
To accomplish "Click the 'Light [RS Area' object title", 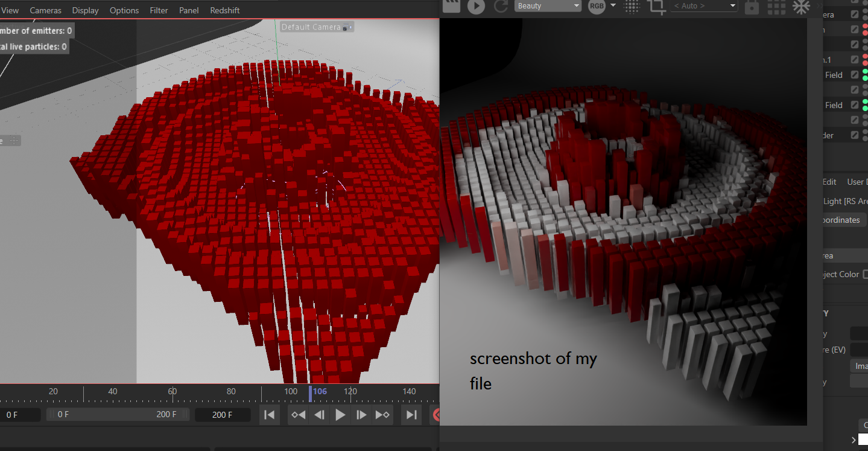I will click(845, 201).
